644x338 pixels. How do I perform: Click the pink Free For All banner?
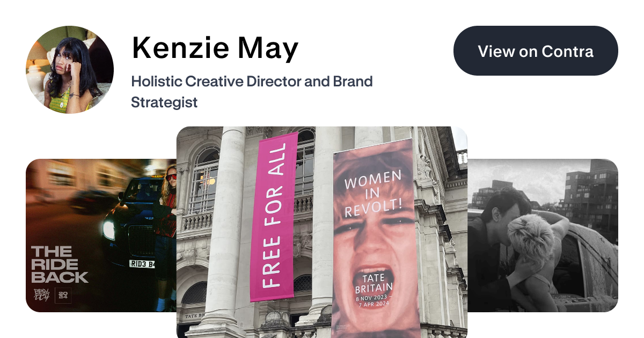coord(274,217)
